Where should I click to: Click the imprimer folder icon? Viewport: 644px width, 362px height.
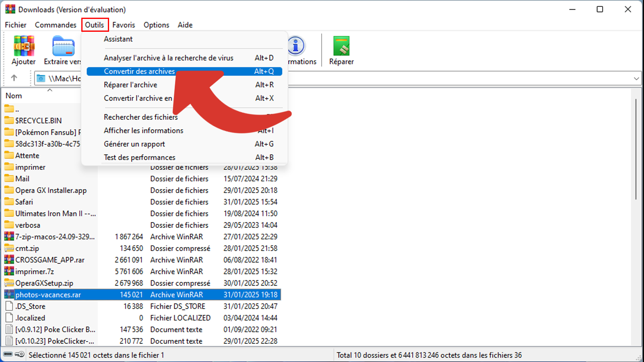(9, 167)
